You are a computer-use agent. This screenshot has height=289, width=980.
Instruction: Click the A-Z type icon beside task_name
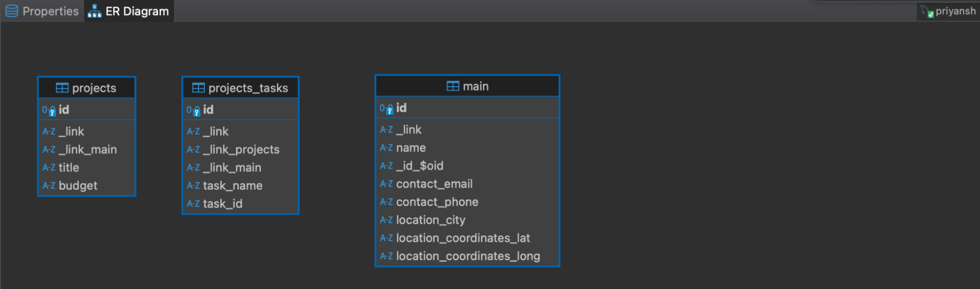click(x=193, y=186)
